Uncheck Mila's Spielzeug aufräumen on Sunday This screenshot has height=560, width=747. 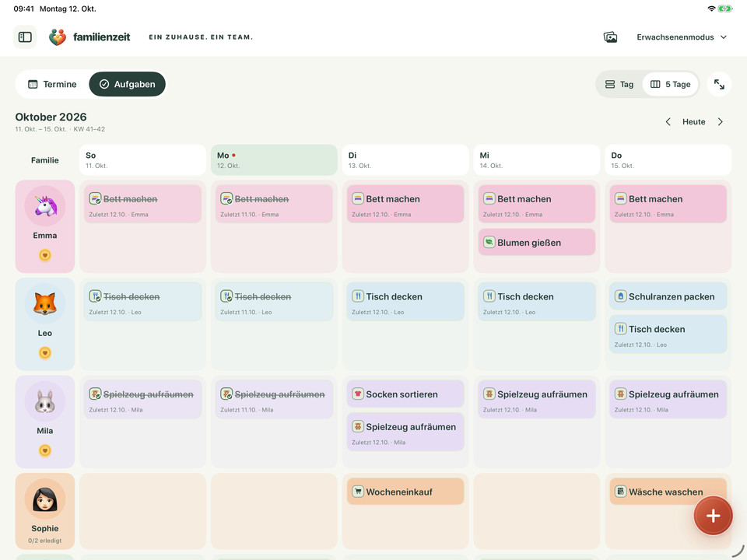pos(95,394)
